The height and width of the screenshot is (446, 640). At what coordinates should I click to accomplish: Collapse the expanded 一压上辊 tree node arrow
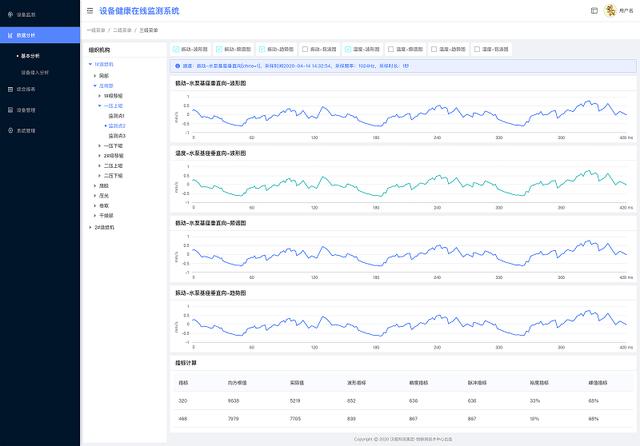(100, 106)
